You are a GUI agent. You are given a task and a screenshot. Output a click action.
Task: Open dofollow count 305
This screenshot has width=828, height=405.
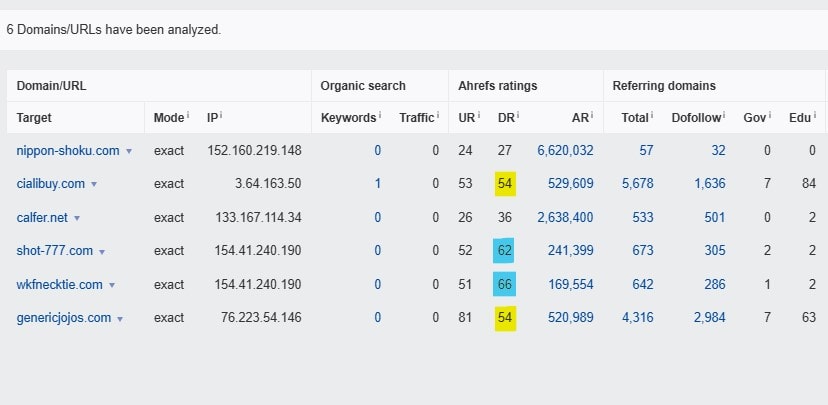715,251
